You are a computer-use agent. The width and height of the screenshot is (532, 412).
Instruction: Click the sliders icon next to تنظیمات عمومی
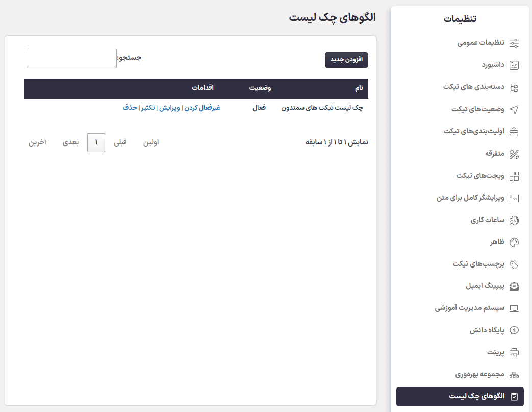515,43
